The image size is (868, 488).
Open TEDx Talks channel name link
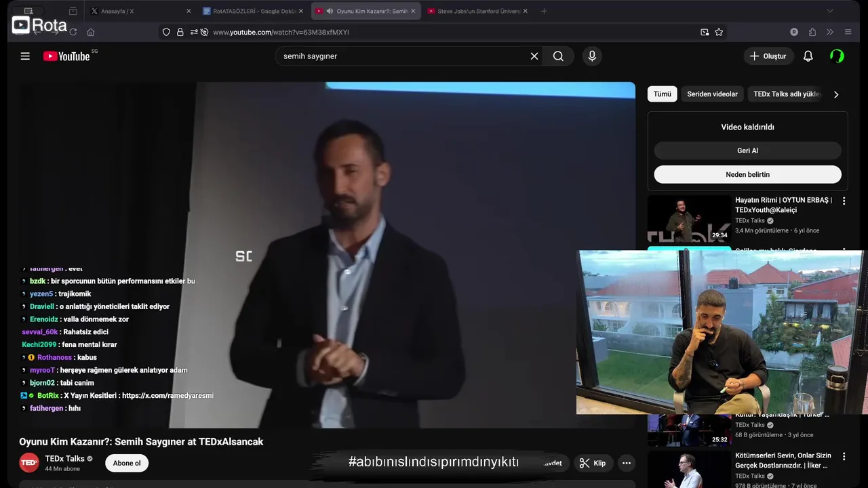(x=64, y=459)
